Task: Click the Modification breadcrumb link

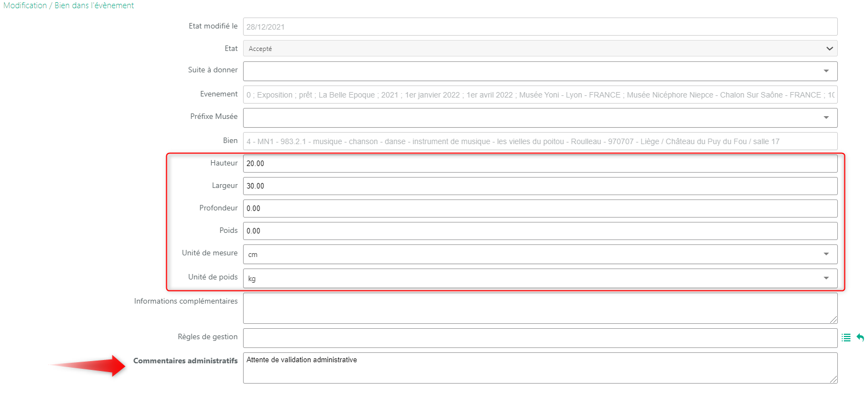Action: coord(25,5)
